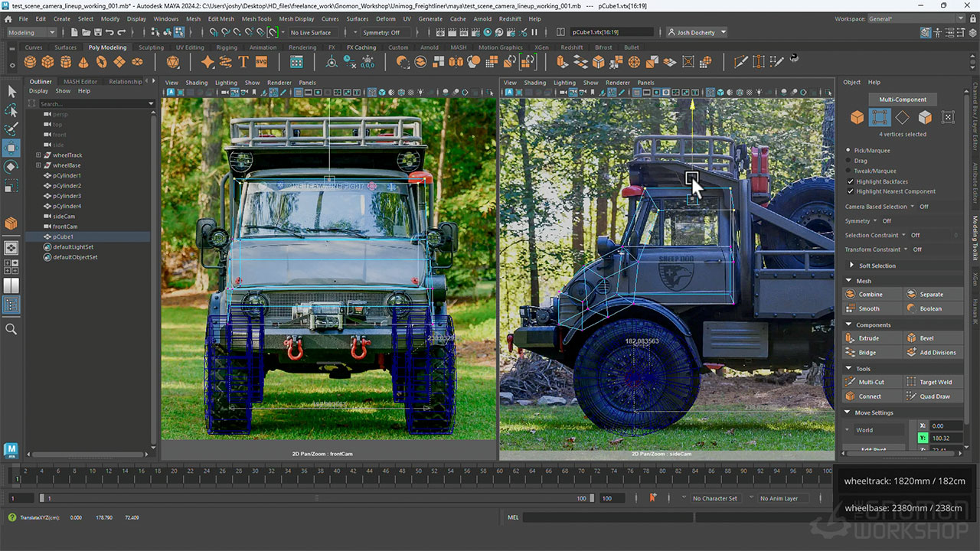980x551 pixels.
Task: Open the Modeling workspace mode dropdown
Action: pyautogui.click(x=31, y=33)
